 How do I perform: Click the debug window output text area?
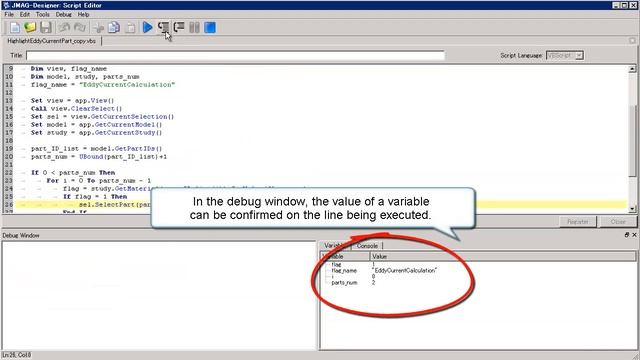click(x=159, y=295)
